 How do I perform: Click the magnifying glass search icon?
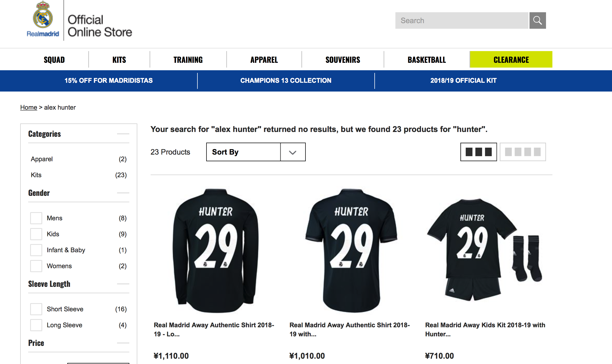537,20
